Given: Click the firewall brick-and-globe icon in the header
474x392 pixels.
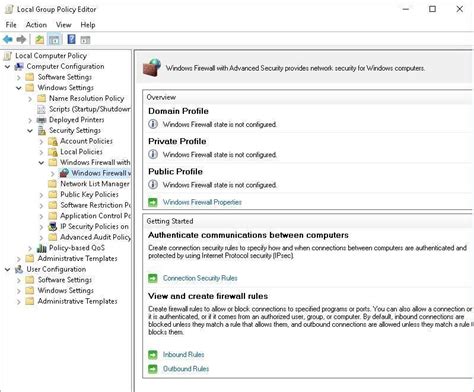Looking at the screenshot, I should click(x=152, y=68).
